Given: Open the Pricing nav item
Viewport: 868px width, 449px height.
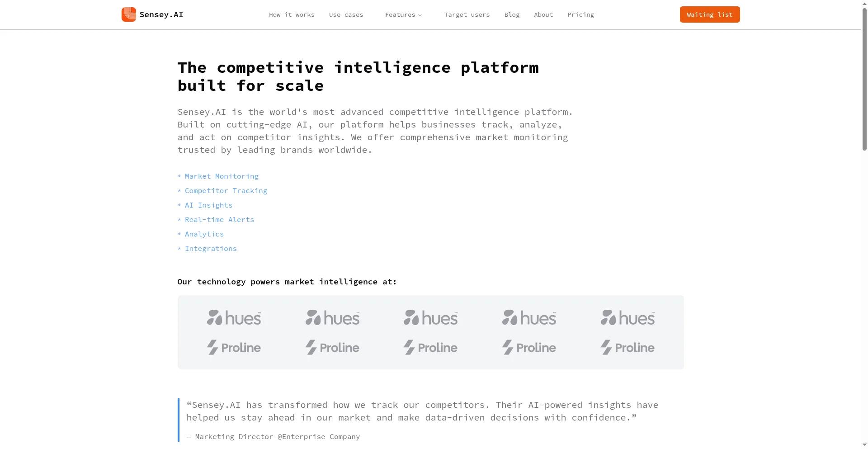Looking at the screenshot, I should click(580, 15).
